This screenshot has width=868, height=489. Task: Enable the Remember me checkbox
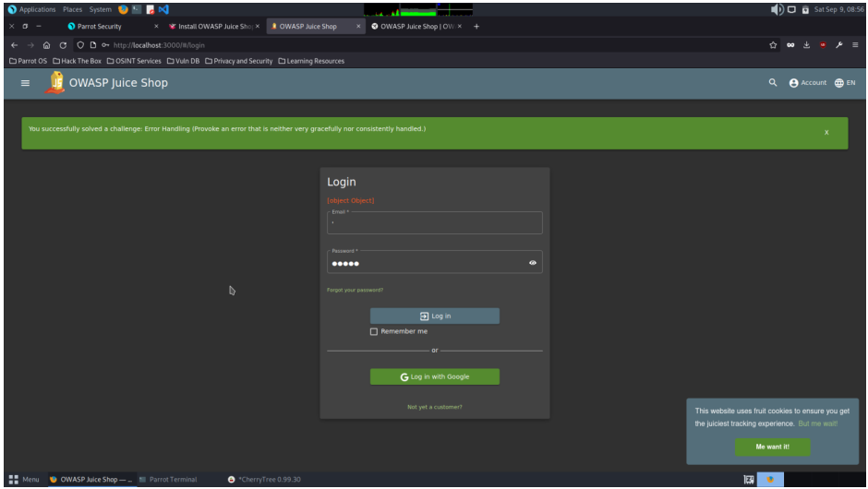(x=374, y=331)
